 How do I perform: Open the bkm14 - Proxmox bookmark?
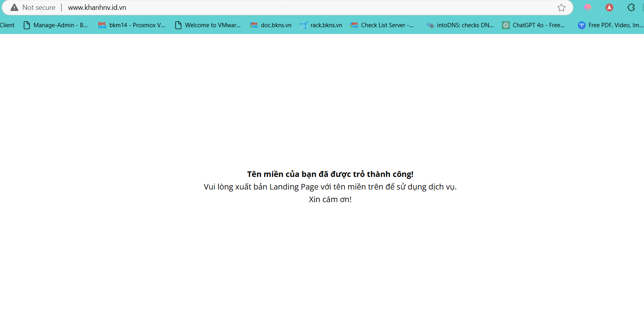[x=132, y=25]
